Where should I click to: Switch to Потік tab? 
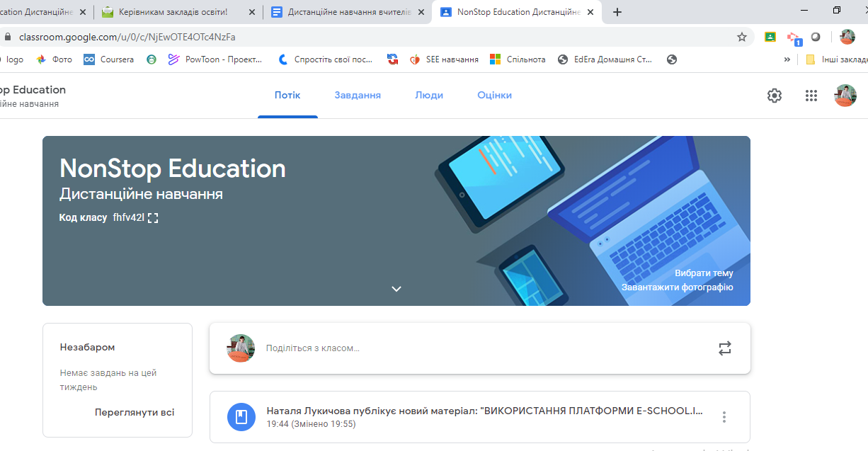point(287,96)
